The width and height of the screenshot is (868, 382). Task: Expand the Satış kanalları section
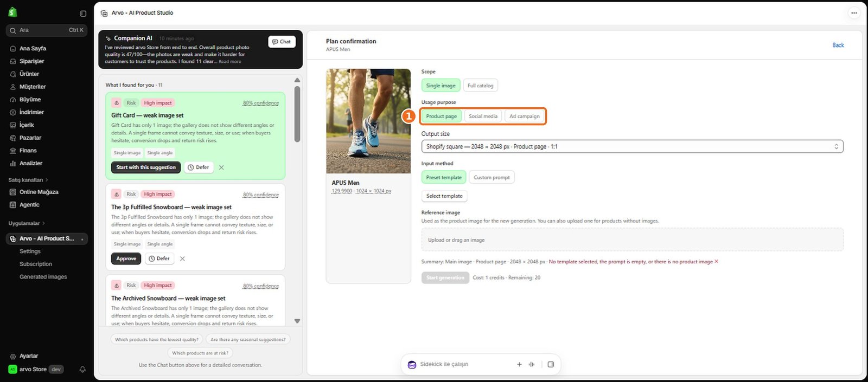point(28,180)
